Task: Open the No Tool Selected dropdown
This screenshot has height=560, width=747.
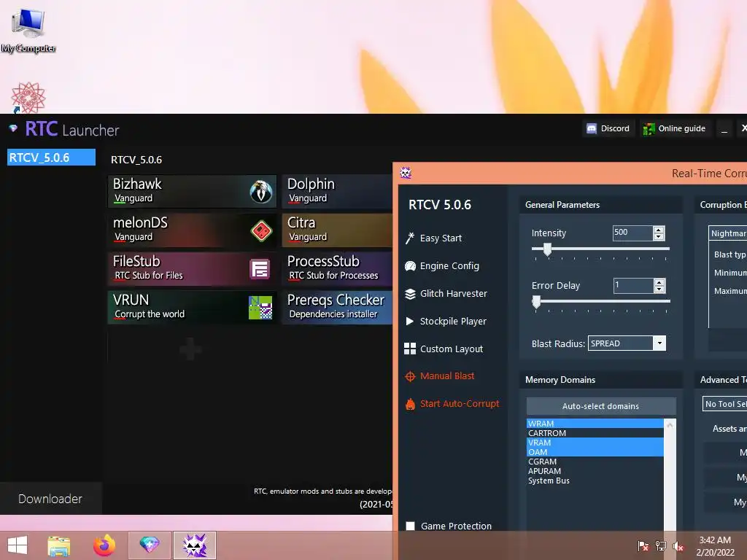Action: click(724, 404)
